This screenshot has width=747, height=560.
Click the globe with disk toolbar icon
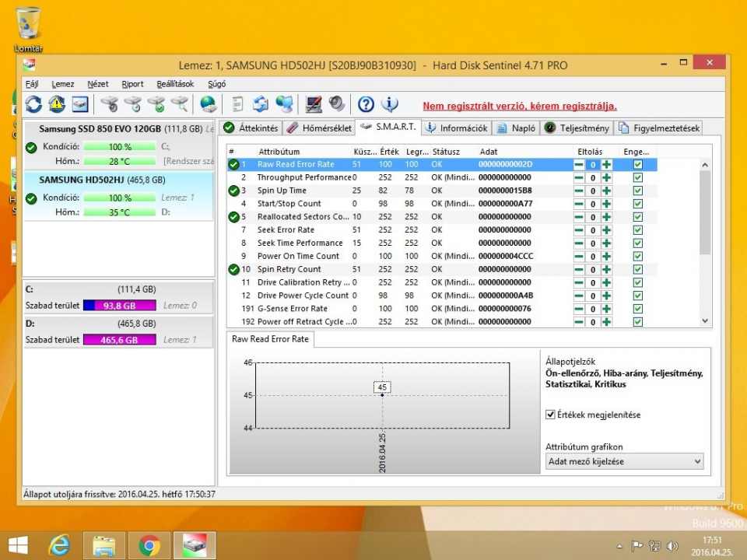coord(209,103)
